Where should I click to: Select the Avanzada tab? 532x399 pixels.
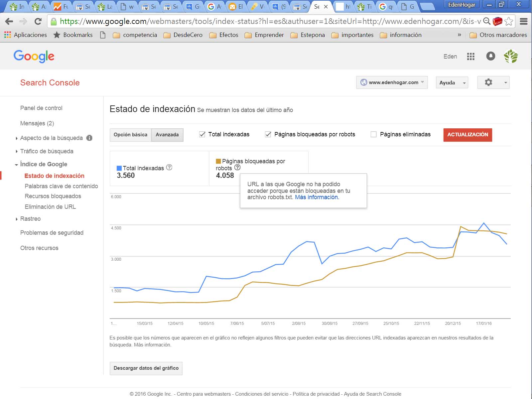(x=167, y=135)
